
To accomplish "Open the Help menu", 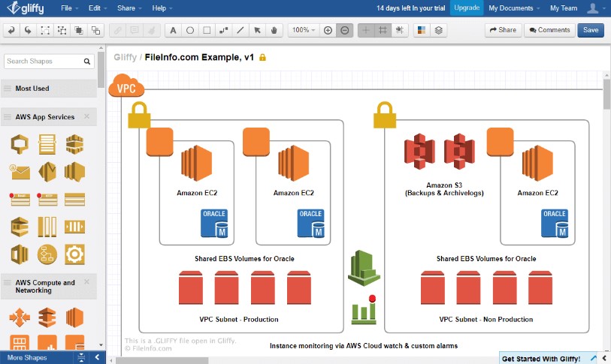I will 162,8.
